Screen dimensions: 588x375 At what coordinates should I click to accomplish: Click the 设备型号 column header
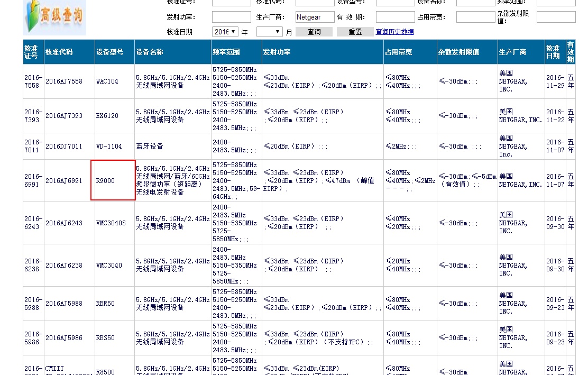[x=115, y=52]
